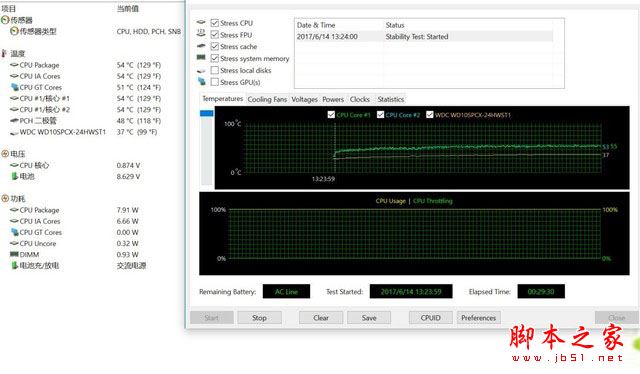The height and width of the screenshot is (374, 640).
Task: Uncheck Stress FPU checkbox
Action: click(215, 35)
